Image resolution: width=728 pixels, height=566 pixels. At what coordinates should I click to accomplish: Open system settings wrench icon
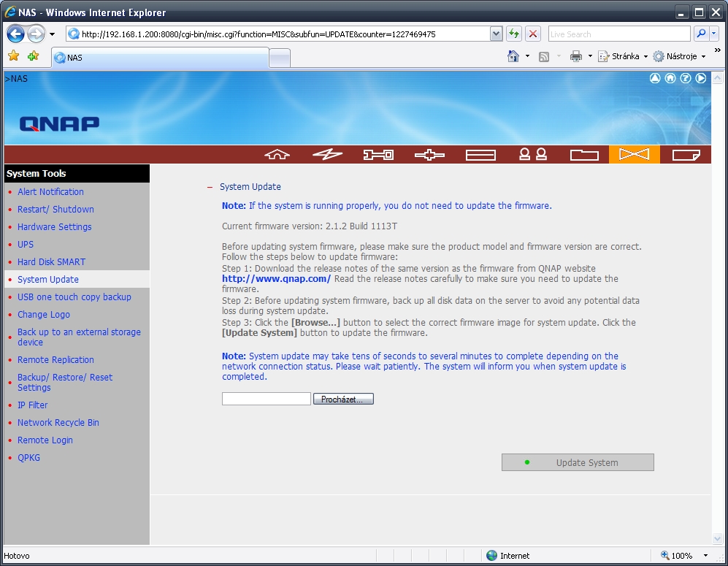(x=378, y=155)
